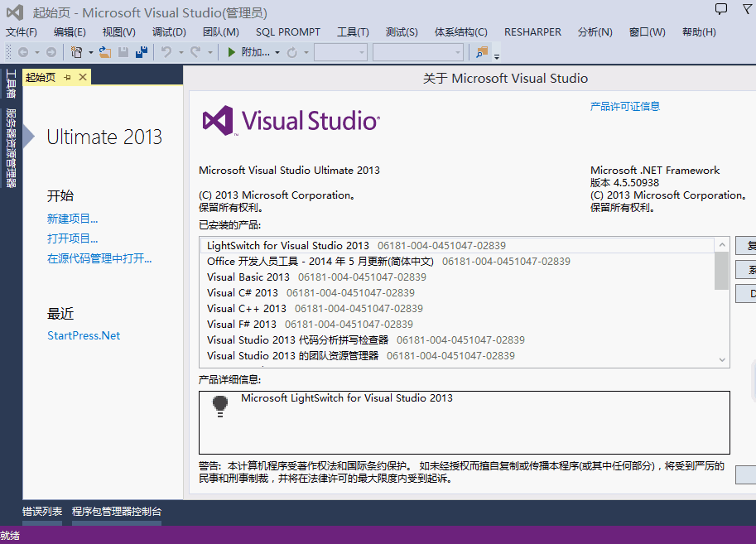Open the solution configurations combo box
756x544 pixels.
point(340,52)
